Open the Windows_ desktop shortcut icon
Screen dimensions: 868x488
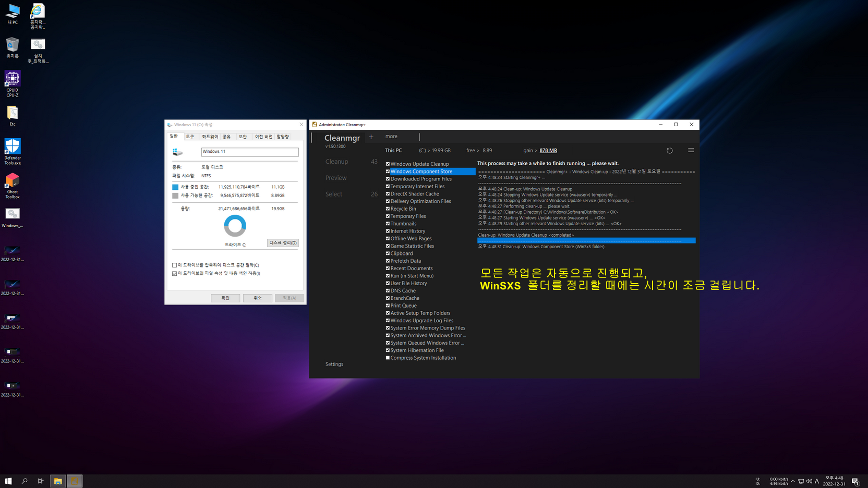(13, 218)
